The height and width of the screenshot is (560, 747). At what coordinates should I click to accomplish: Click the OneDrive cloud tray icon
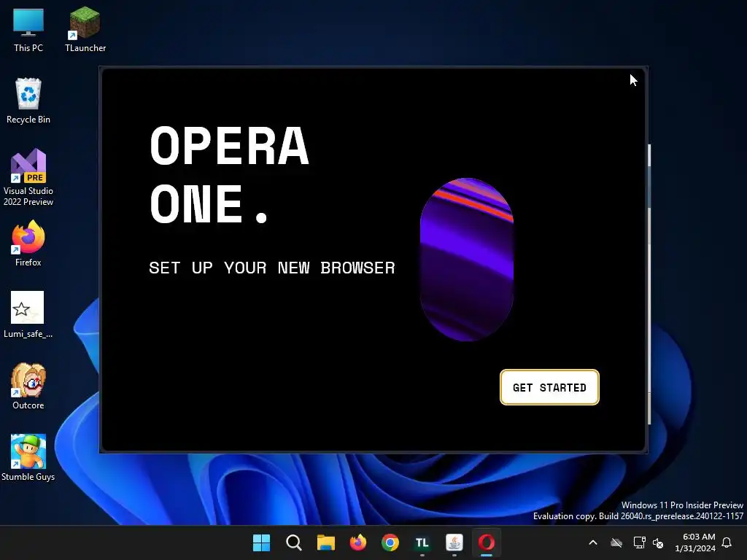coord(616,542)
